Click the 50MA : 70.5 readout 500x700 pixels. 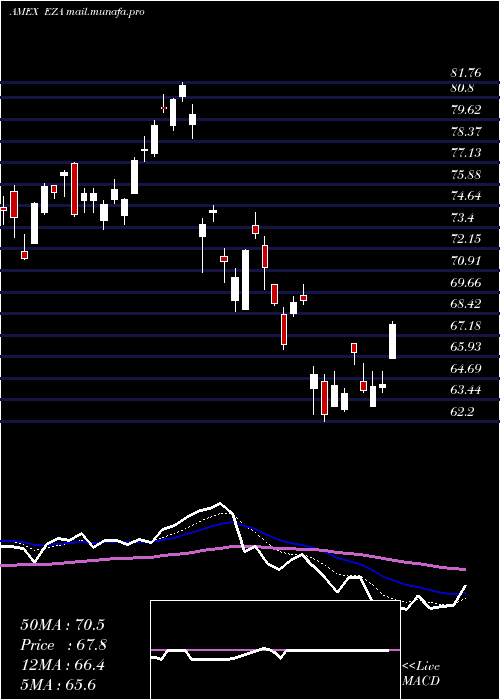click(62, 625)
